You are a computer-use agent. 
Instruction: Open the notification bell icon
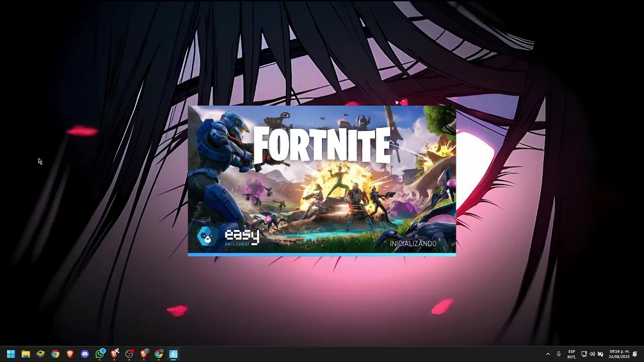(x=635, y=354)
